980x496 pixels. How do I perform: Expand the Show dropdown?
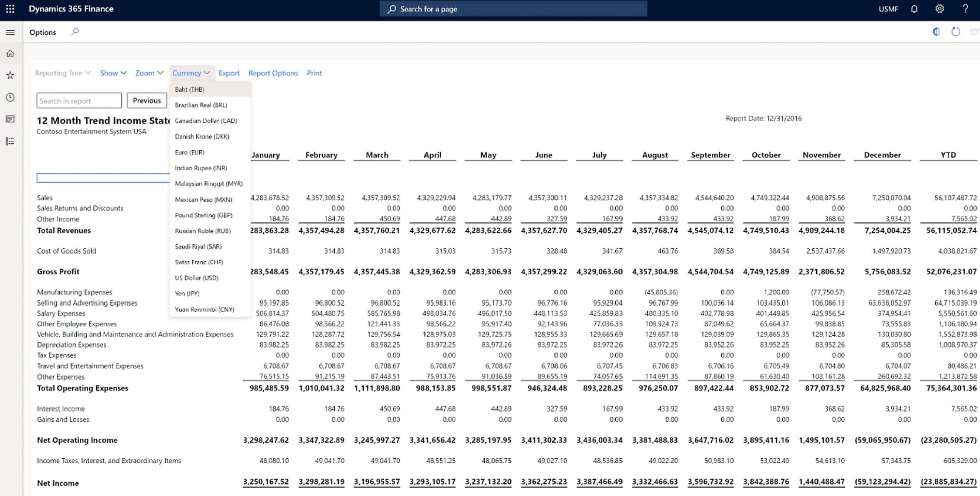click(x=113, y=73)
